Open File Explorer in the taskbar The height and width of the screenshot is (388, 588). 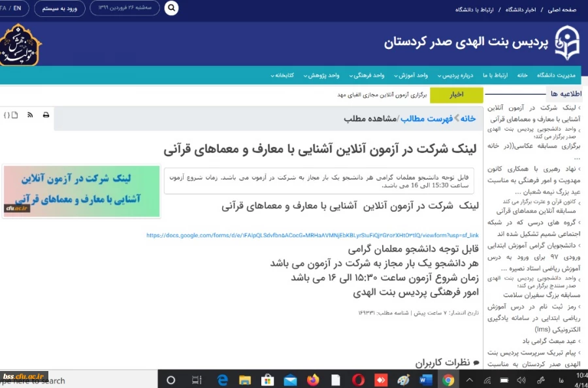244,379
